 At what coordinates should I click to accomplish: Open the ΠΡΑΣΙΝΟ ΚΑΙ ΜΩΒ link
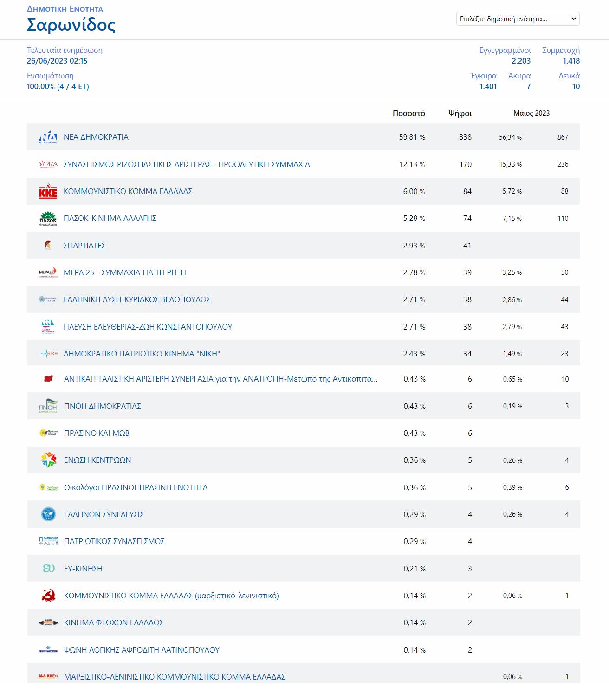[x=97, y=433]
